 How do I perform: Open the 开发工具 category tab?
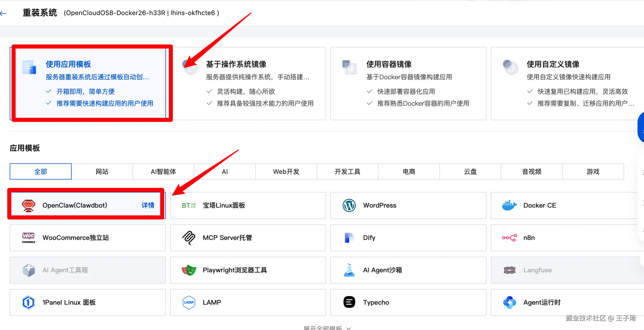coord(347,171)
